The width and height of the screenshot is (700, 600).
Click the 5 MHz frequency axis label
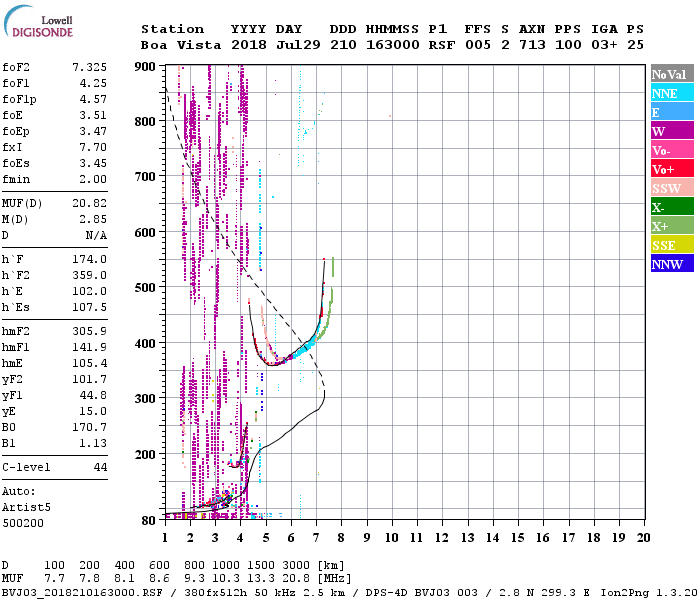tap(266, 538)
